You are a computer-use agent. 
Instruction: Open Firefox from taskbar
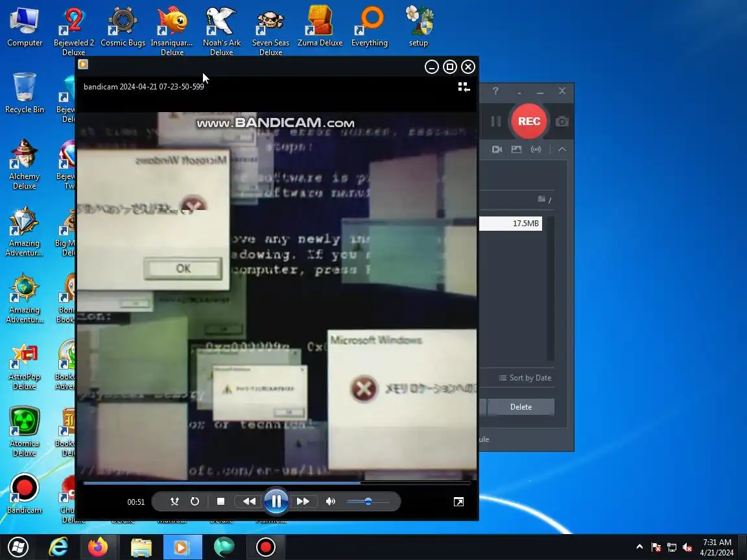click(98, 547)
